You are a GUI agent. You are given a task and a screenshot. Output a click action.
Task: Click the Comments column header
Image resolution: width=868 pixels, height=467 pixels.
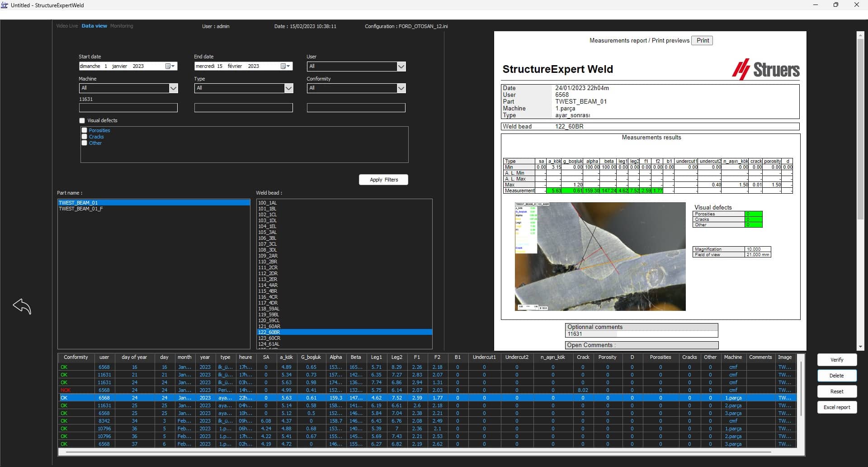pyautogui.click(x=760, y=357)
